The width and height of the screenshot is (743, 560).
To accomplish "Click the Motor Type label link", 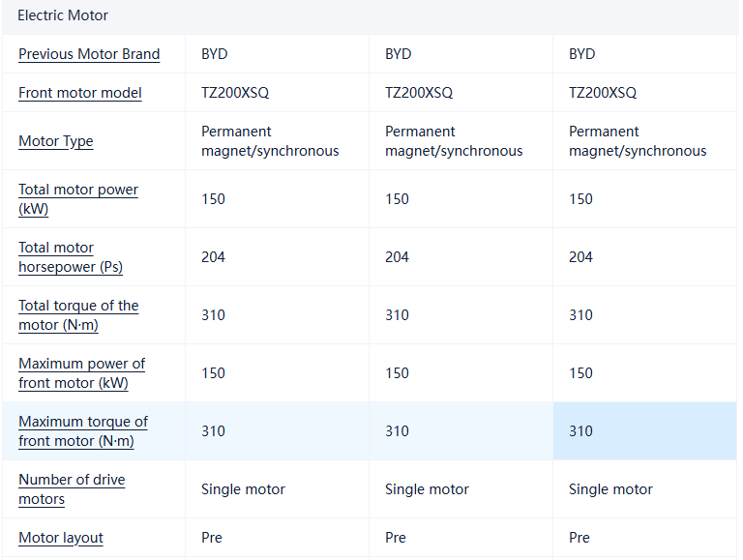I will [56, 141].
